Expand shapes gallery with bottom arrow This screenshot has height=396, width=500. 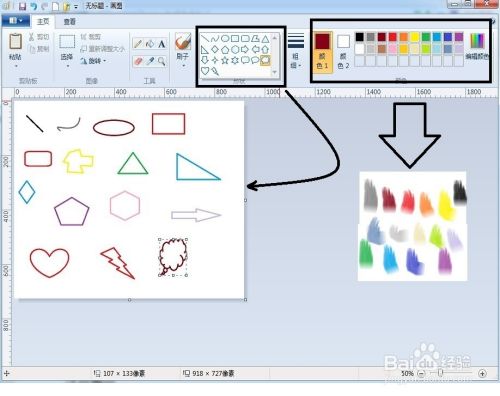[x=274, y=72]
